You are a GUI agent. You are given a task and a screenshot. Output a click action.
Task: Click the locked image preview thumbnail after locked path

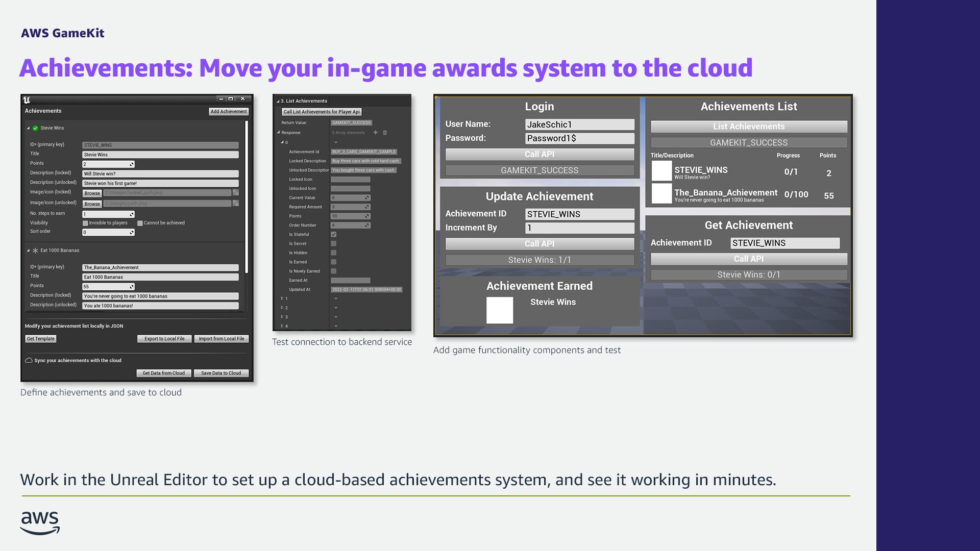pos(236,192)
